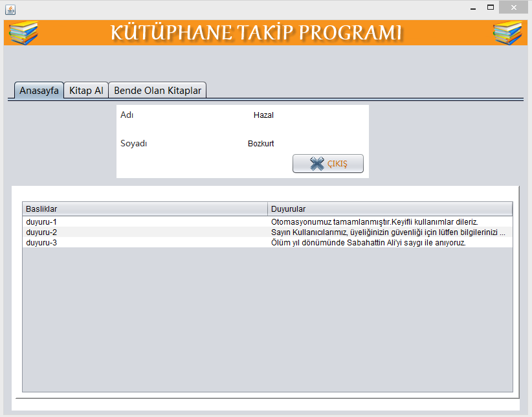
Task: Maximize the library program window
Action: click(x=491, y=8)
